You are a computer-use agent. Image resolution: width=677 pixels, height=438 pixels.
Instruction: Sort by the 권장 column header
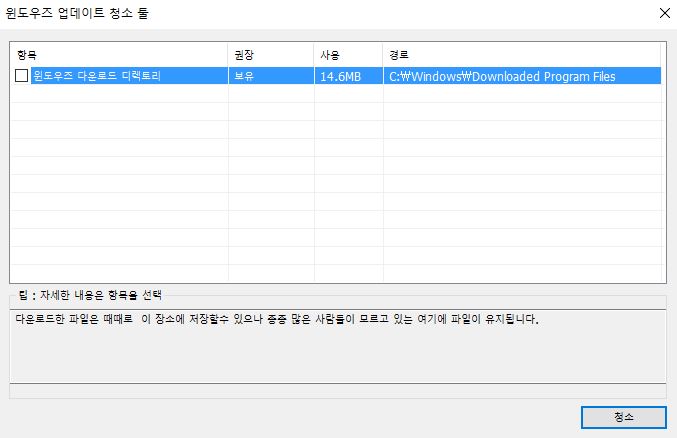(271, 55)
